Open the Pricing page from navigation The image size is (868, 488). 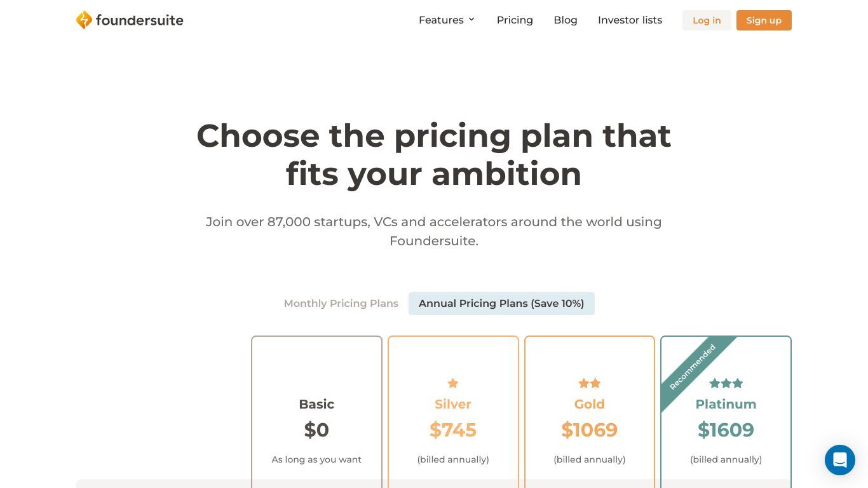coord(515,20)
